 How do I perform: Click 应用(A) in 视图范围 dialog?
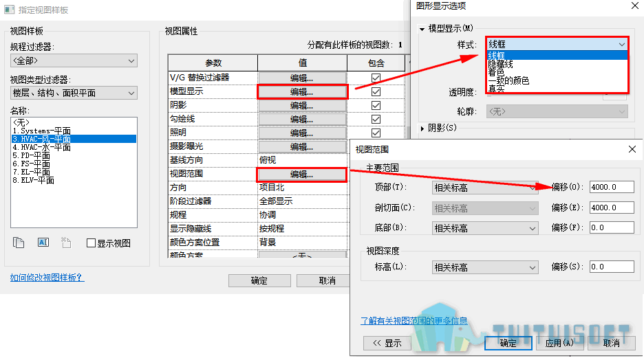pyautogui.click(x=559, y=344)
